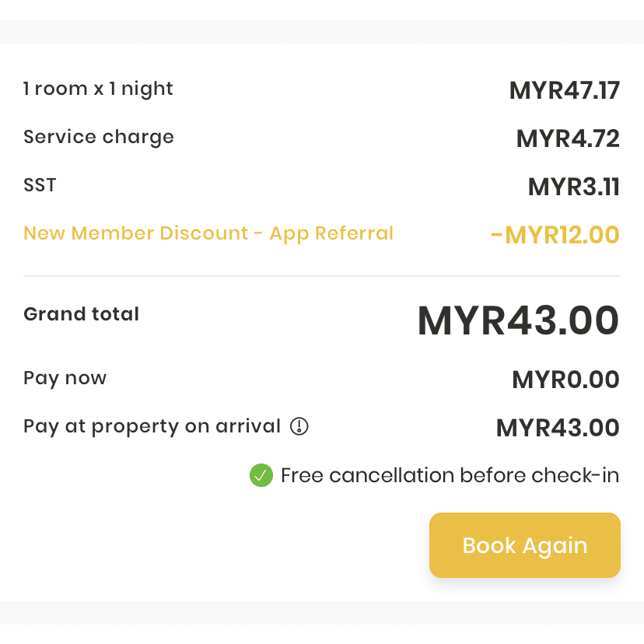The width and height of the screenshot is (644, 644).
Task: Open the New Member Discount - App Referral link
Action: (208, 233)
